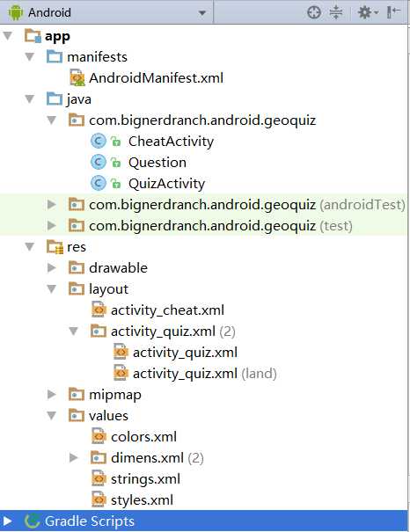Viewport: 410px width, 532px height.
Task: Expand the Gradle Scripts node
Action: pyautogui.click(x=7, y=521)
